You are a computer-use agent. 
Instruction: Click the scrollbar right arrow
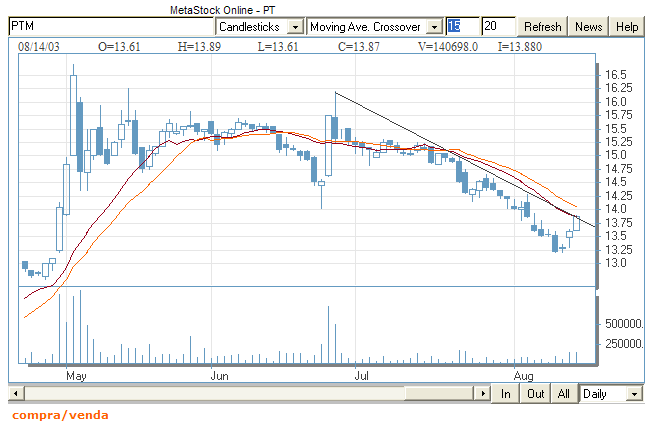(483, 394)
